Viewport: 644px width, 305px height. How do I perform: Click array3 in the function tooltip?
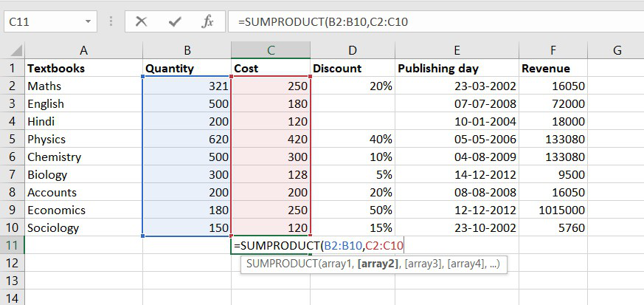point(424,264)
